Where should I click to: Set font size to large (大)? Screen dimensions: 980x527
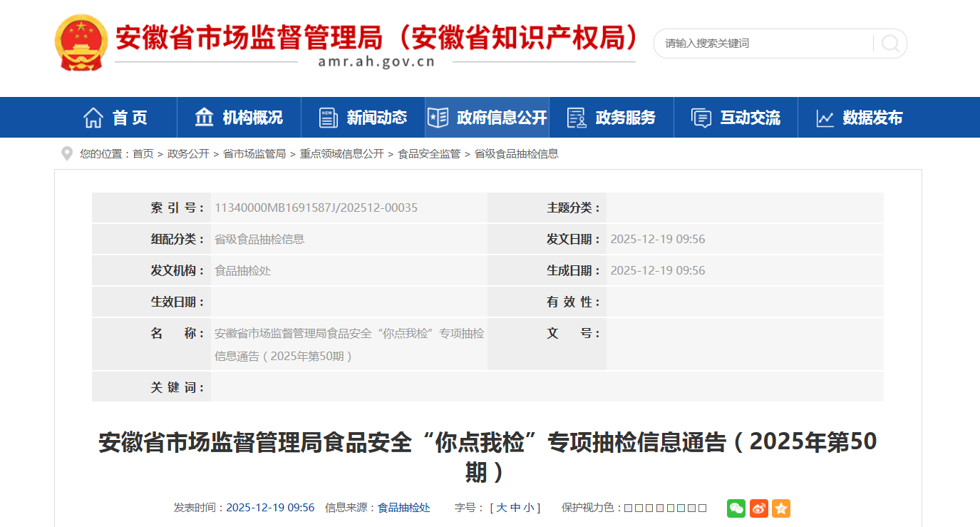point(501,508)
